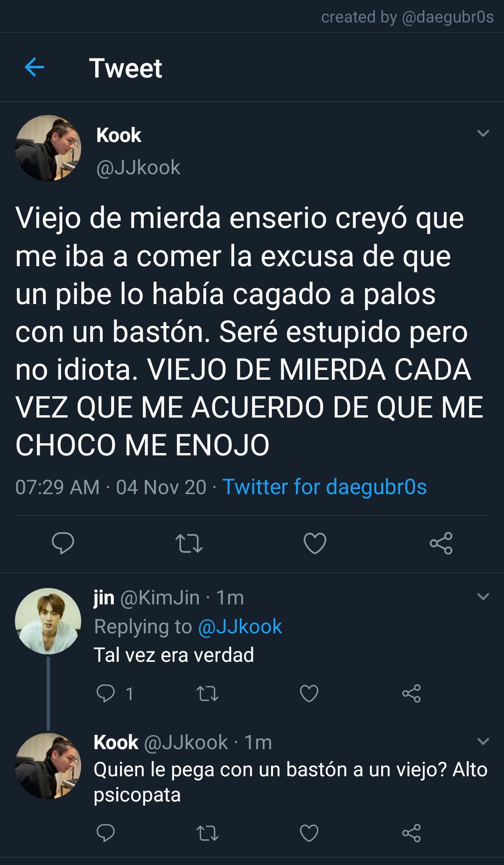504x865 pixels.
Task: Retweet Kook's "Alto psicopata" reply
Action: click(208, 833)
